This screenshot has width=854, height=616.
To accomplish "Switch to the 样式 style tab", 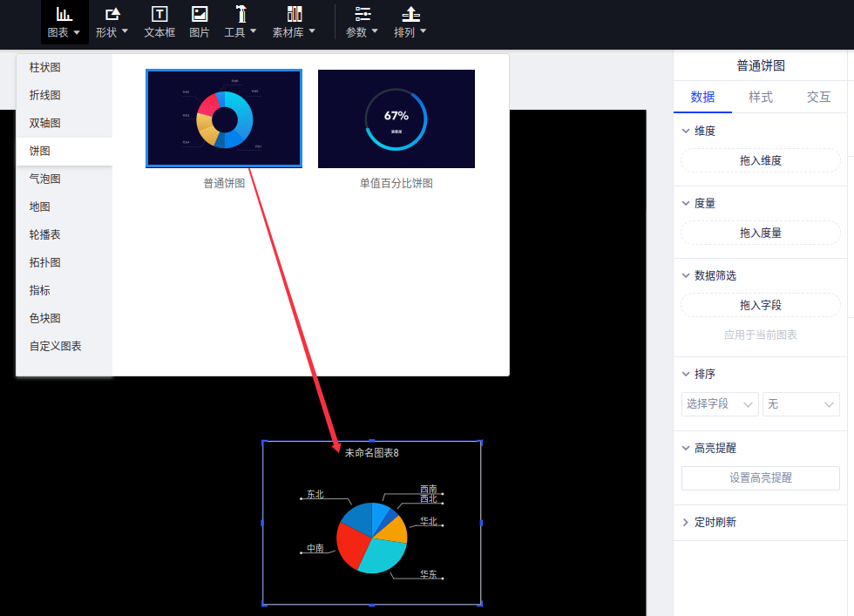I will pyautogui.click(x=761, y=97).
